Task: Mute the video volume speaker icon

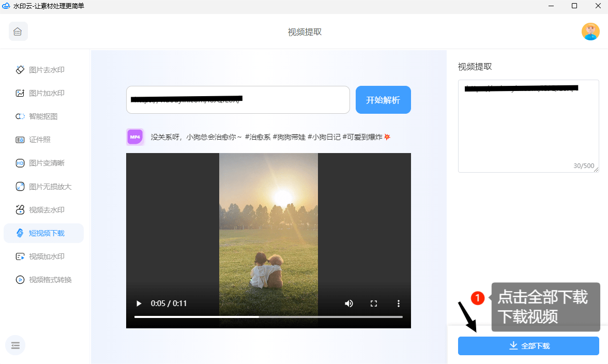Action: [348, 304]
